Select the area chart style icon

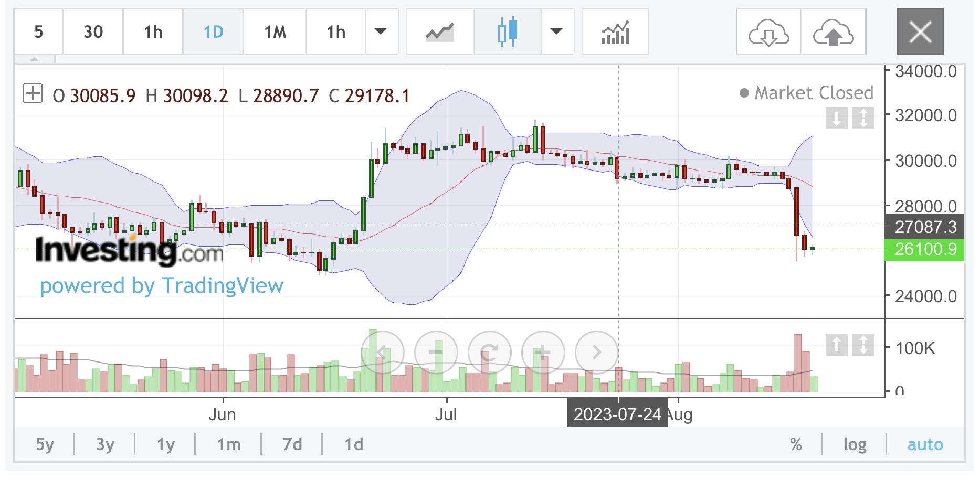pyautogui.click(x=439, y=32)
